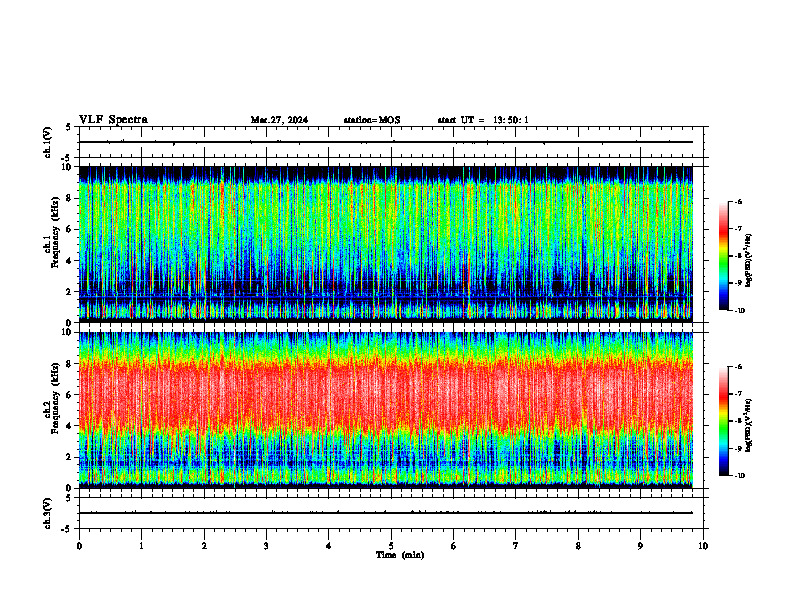This screenshot has height=612, width=792.
Task: Click the "ch.1(V)" waveform axis label
Action: [x=48, y=142]
